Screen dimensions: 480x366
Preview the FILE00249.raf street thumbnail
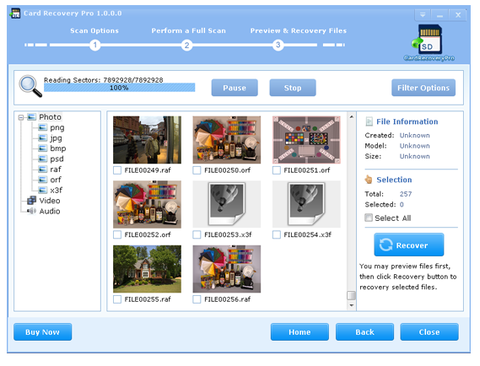click(147, 140)
